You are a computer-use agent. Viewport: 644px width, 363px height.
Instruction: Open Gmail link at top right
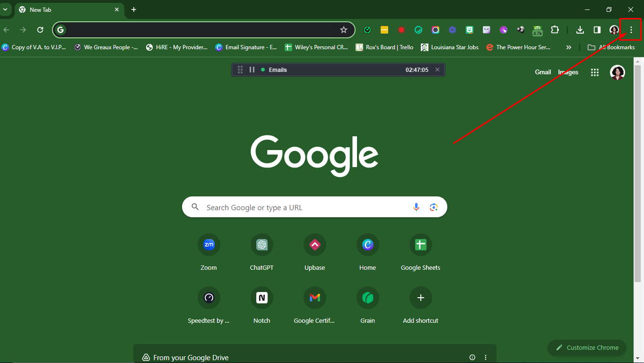[x=543, y=72]
